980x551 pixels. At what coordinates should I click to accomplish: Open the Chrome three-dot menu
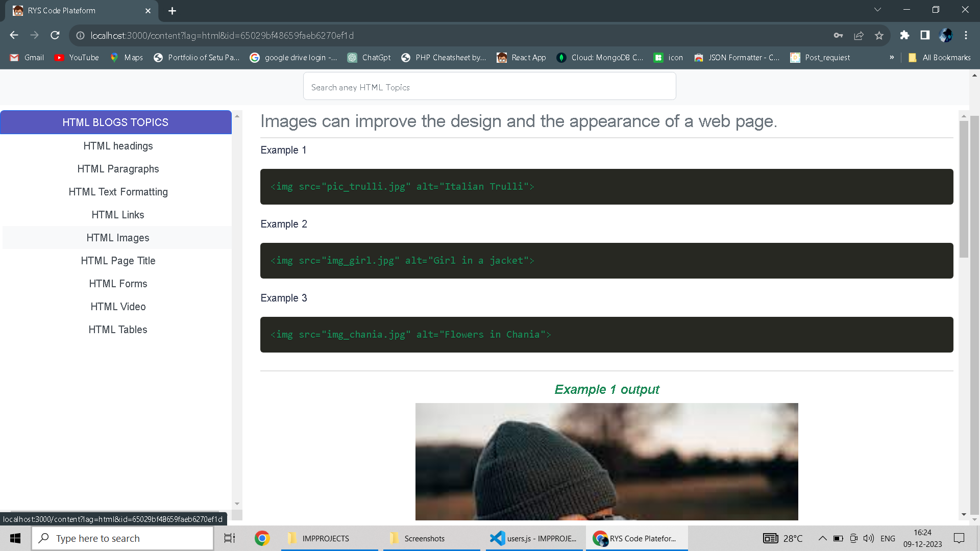click(x=966, y=35)
